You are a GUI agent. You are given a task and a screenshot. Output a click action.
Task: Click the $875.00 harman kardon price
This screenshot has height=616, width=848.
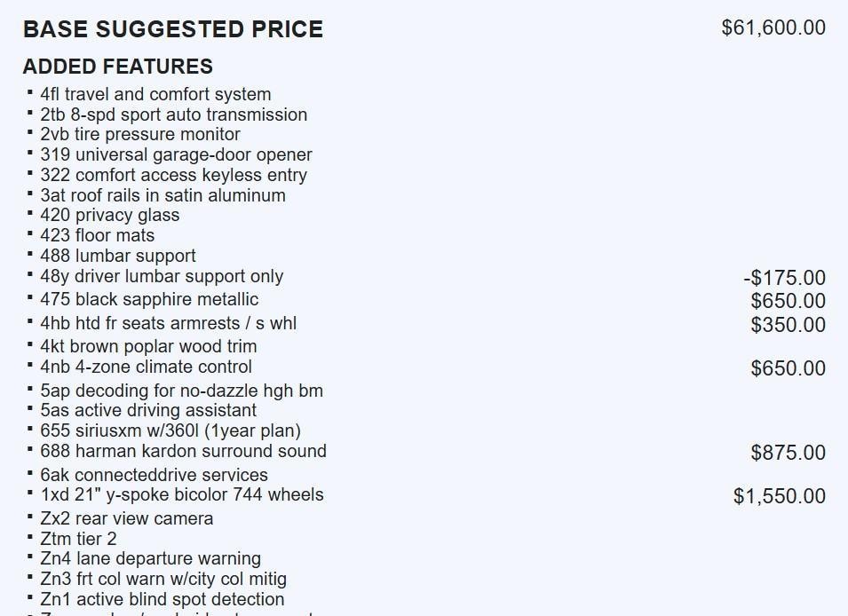pos(788,453)
